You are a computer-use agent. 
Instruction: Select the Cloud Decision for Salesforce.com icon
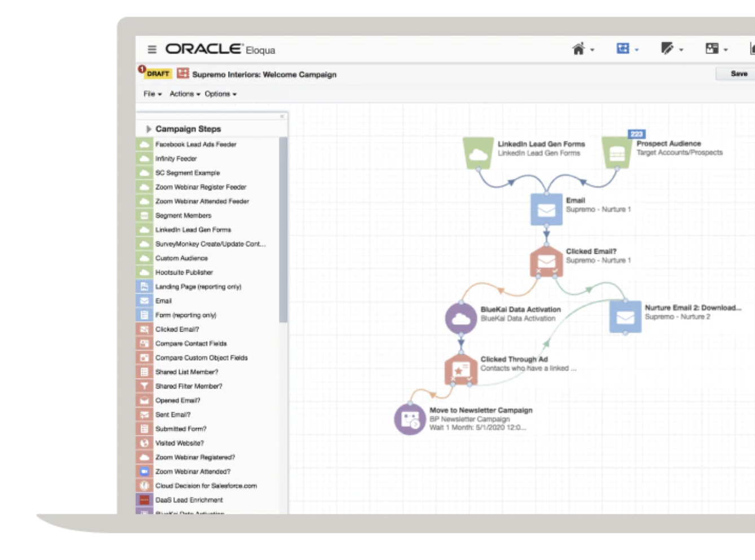coord(144,485)
